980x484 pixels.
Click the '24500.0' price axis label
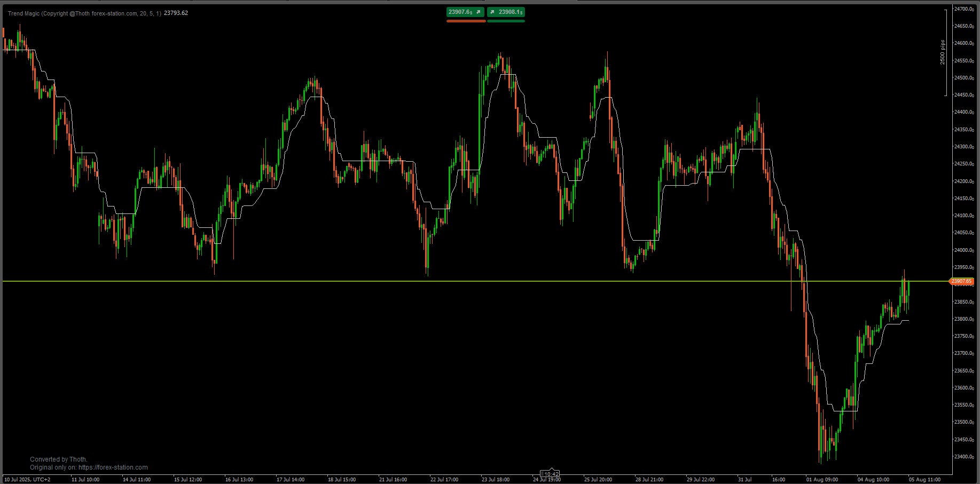click(964, 78)
